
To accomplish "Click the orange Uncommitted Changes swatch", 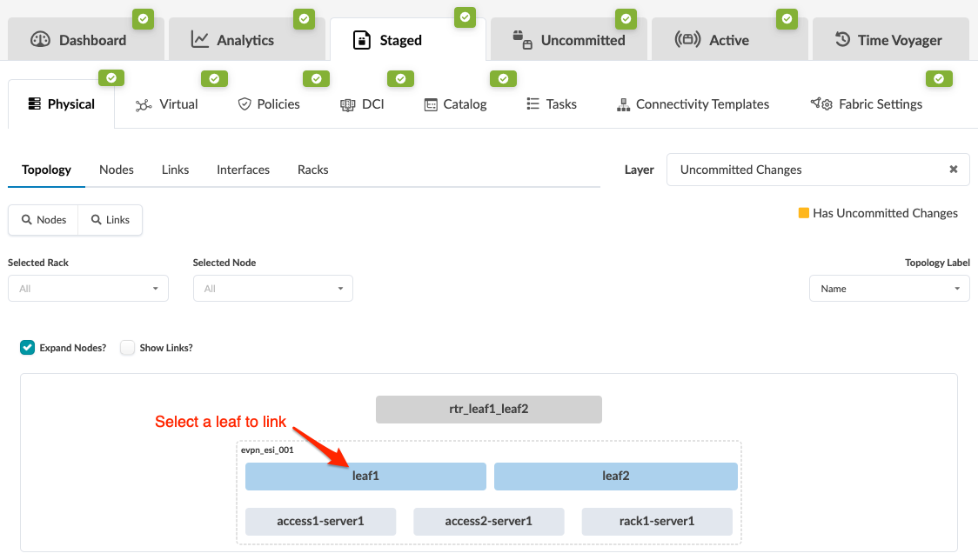I will (804, 213).
